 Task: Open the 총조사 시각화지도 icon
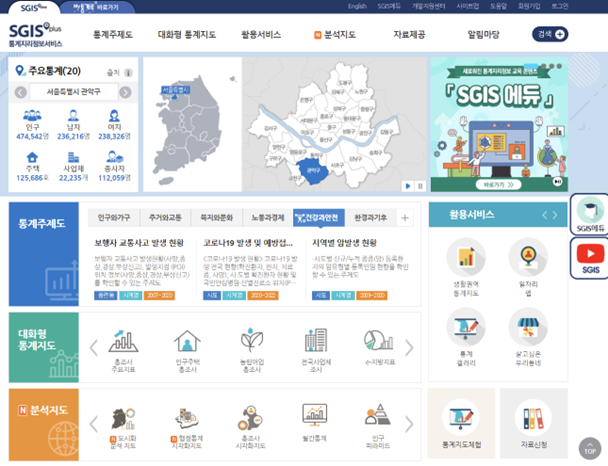coord(250,419)
